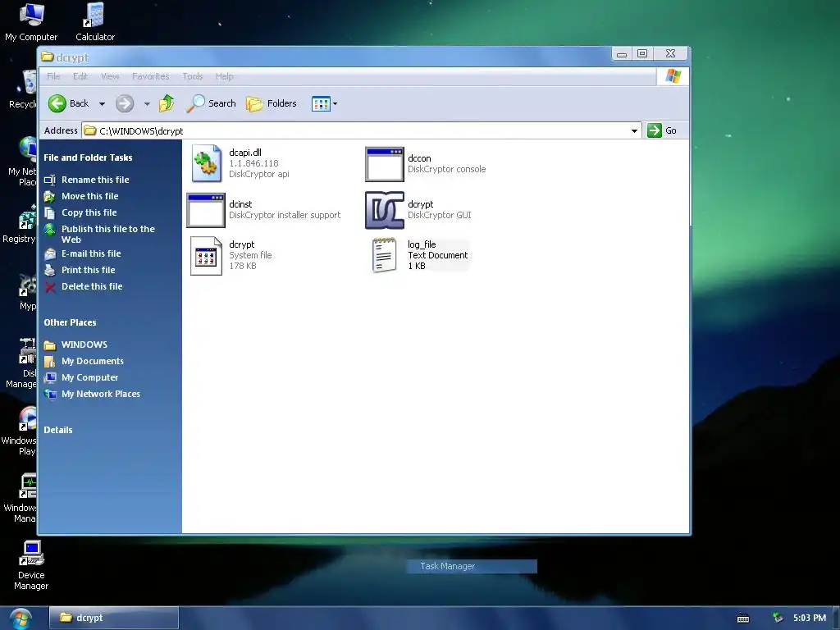The image size is (840, 630).
Task: Click the Rename this file icon
Action: coord(50,180)
